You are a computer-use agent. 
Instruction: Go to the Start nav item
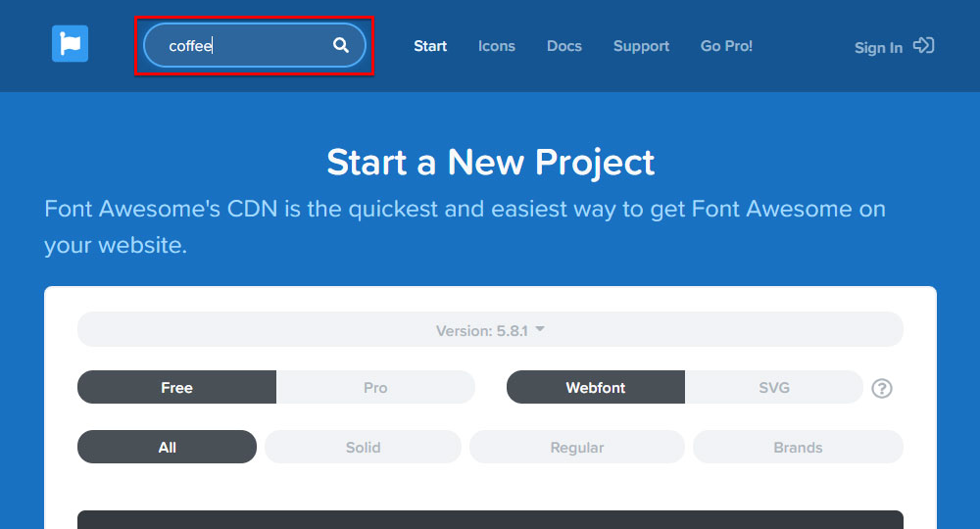point(430,46)
